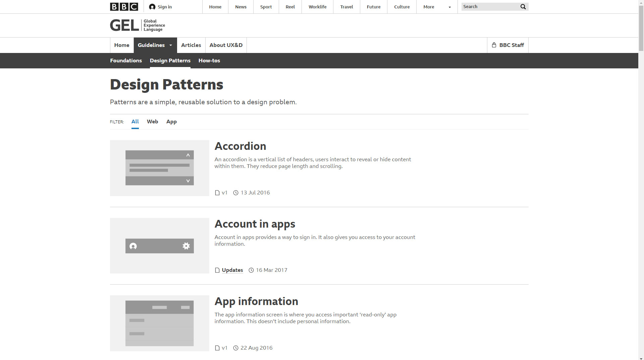Click the Accordion thumbnail image
644x360 pixels.
(x=160, y=168)
